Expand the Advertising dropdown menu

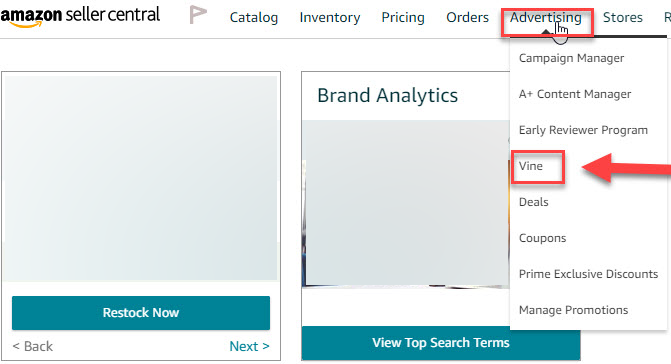tap(546, 18)
